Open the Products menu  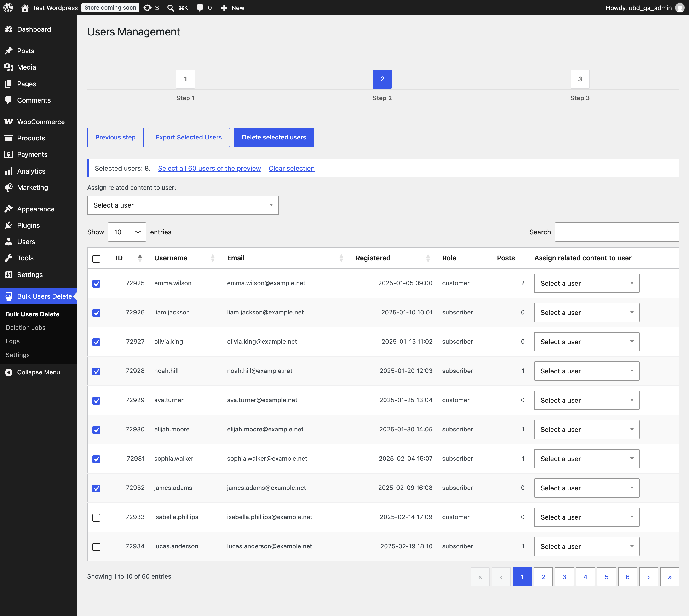click(x=38, y=138)
